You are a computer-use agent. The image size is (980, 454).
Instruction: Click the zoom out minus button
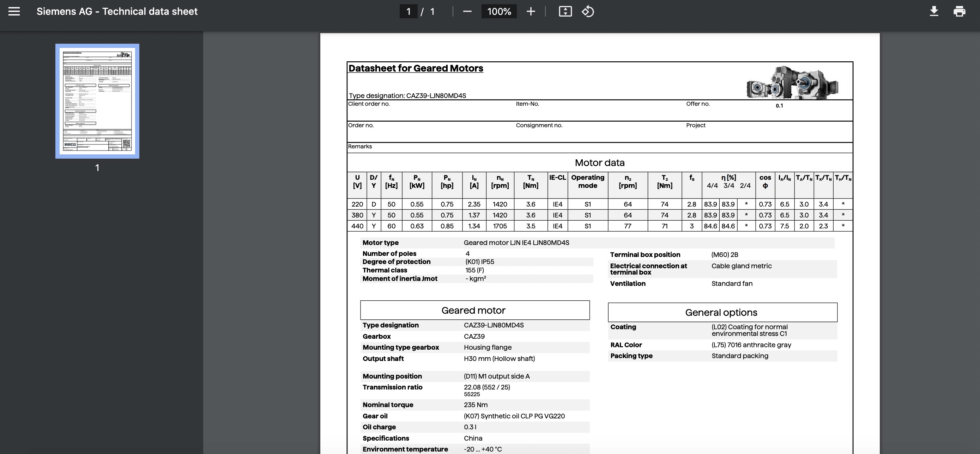pyautogui.click(x=467, y=11)
